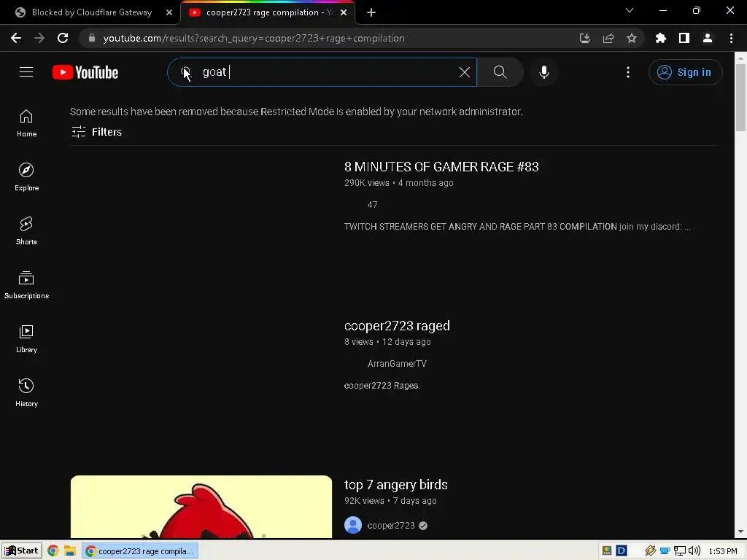Open Shorts in the sidebar
Screen dimensions: 747x560
26,231
